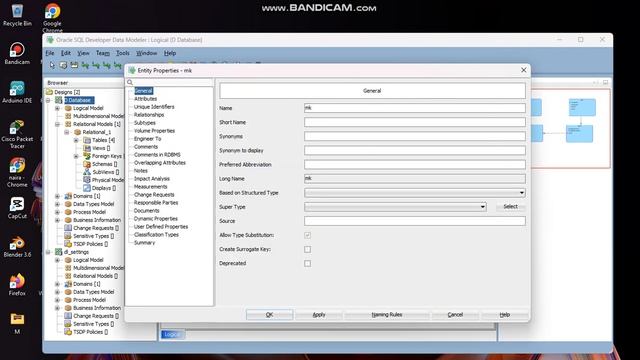Select Comments in RDBMS entry
Image resolution: width=640 pixels, height=360 pixels.
coord(157,155)
